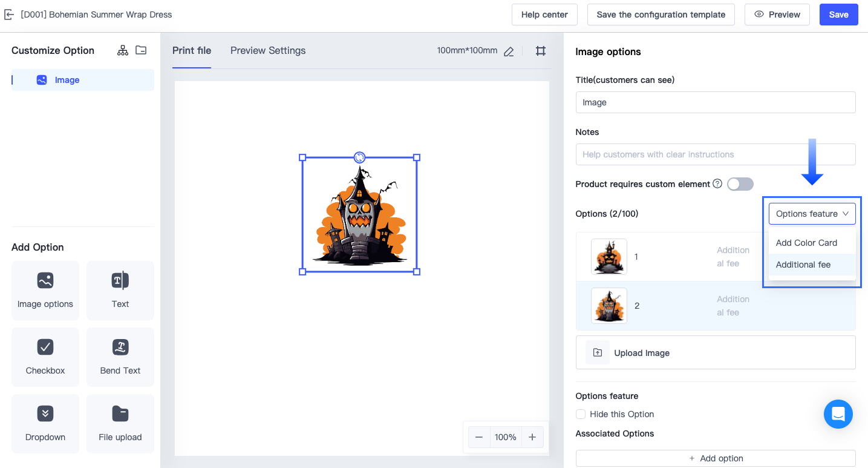
Task: Enable the Product requires custom element toggle
Action: [740, 183]
